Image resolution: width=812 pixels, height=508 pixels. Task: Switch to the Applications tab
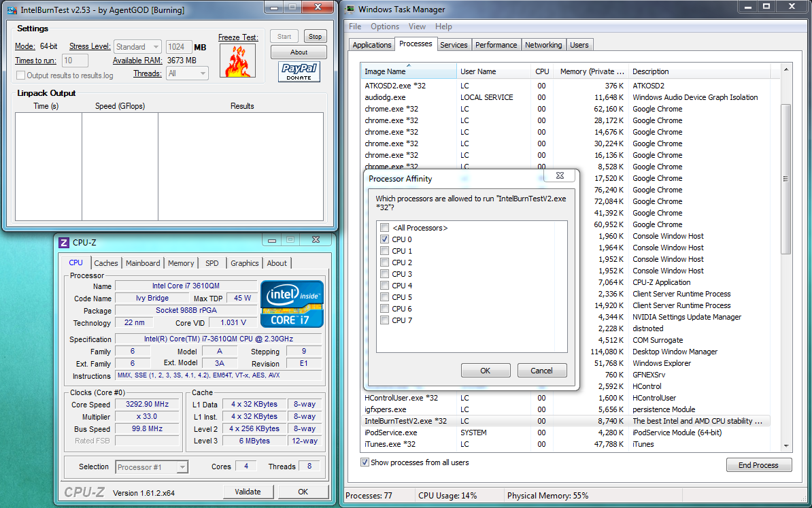[372, 45]
